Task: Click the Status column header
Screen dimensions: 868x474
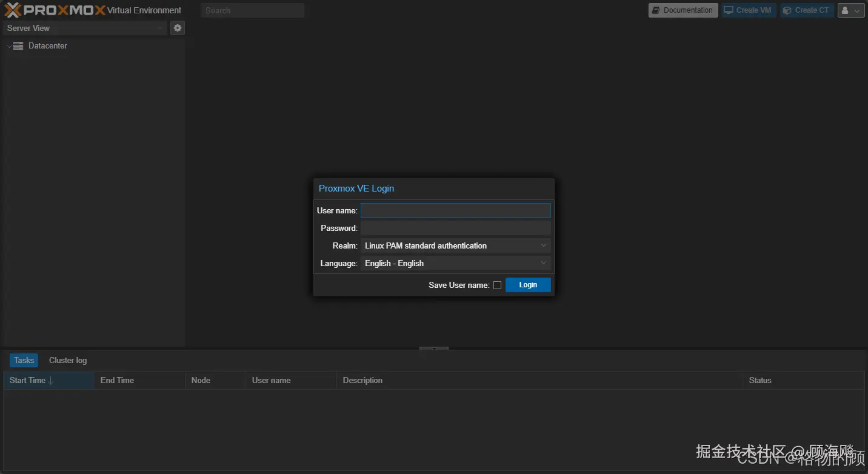Action: pyautogui.click(x=803, y=380)
